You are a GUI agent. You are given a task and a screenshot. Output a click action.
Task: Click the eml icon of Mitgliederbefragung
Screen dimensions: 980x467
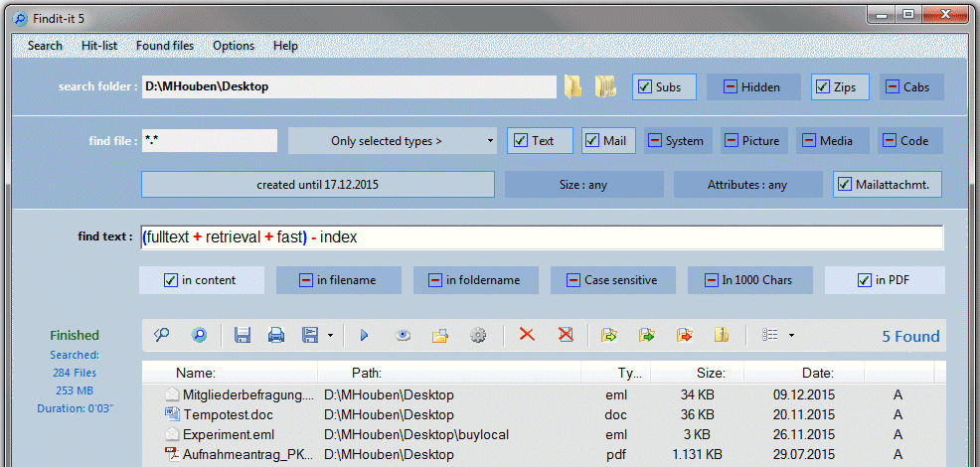172,394
